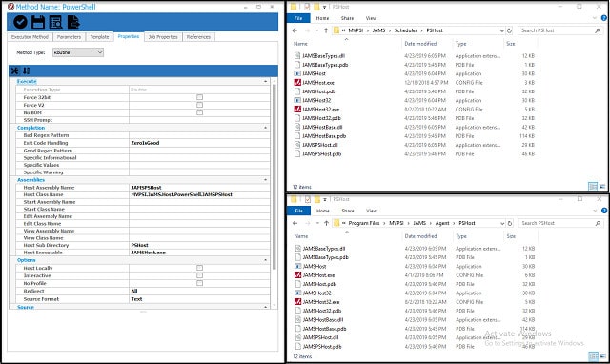Click New Folder quick-access icon in Scheduler PSHost title bar
Image resolution: width=610 pixels, height=364 pixels.
click(316, 7)
